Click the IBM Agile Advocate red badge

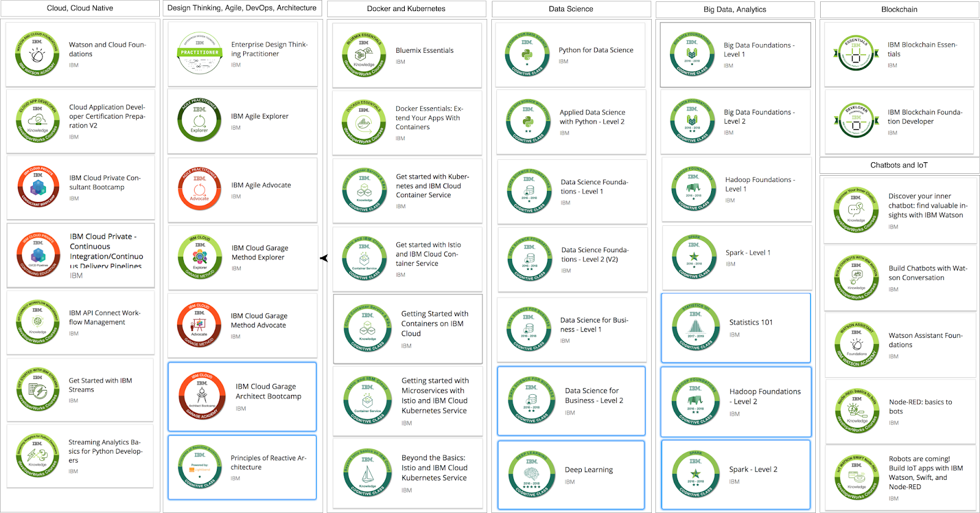tap(200, 189)
